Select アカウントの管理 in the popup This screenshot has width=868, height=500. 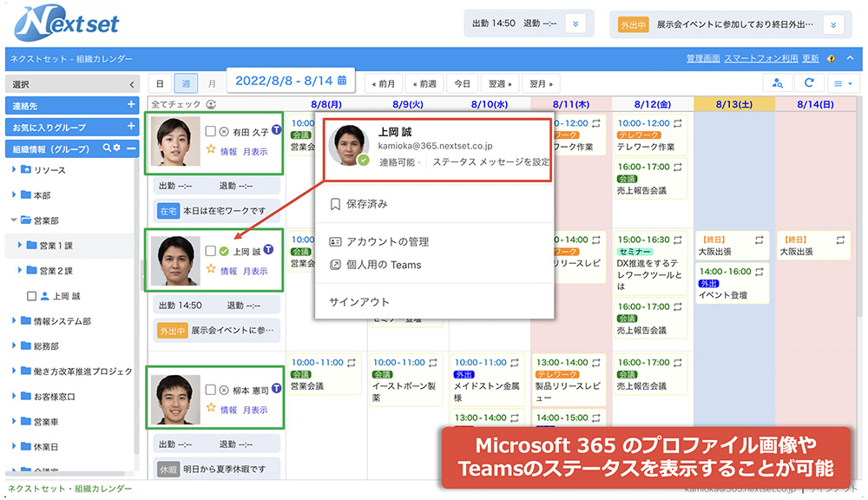pyautogui.click(x=387, y=242)
